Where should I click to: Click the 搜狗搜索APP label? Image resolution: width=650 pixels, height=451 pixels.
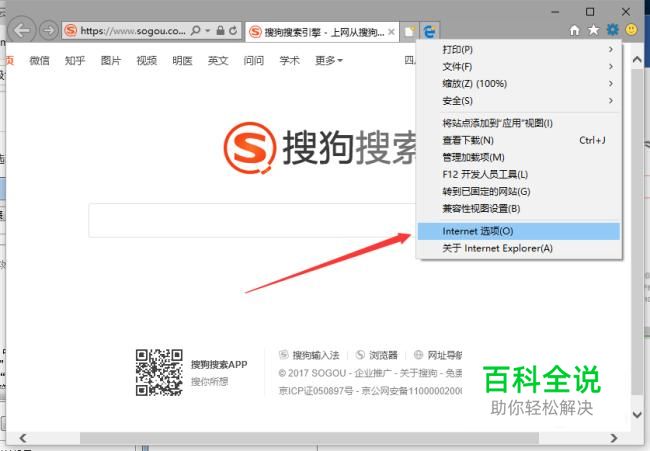tap(219, 364)
